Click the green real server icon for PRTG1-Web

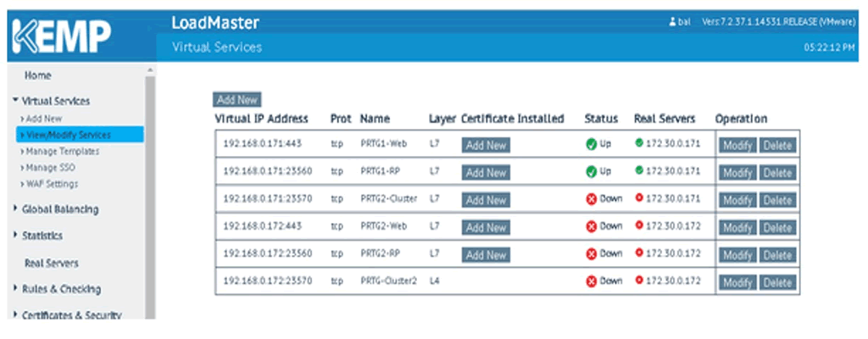click(638, 144)
